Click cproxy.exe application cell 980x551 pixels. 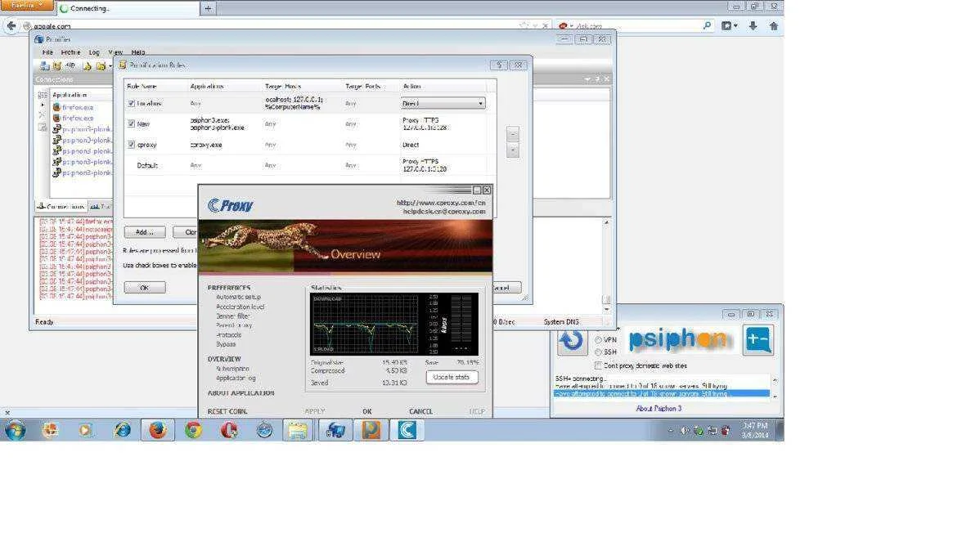pos(206,145)
